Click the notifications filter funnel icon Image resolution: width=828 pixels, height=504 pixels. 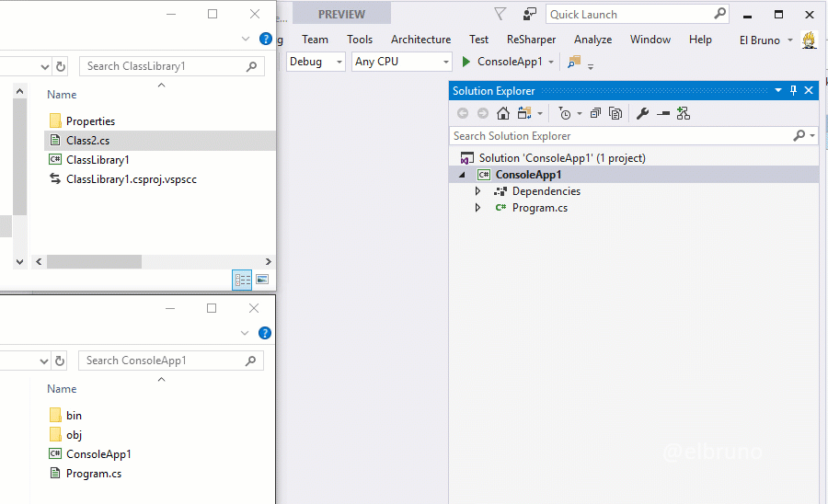click(x=500, y=14)
